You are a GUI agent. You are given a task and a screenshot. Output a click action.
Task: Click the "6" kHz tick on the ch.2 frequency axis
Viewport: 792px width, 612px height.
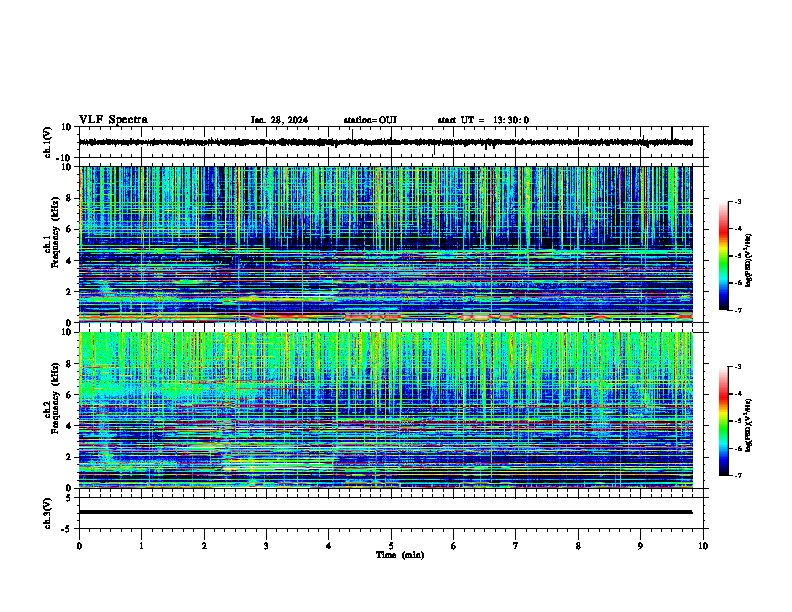(70, 395)
